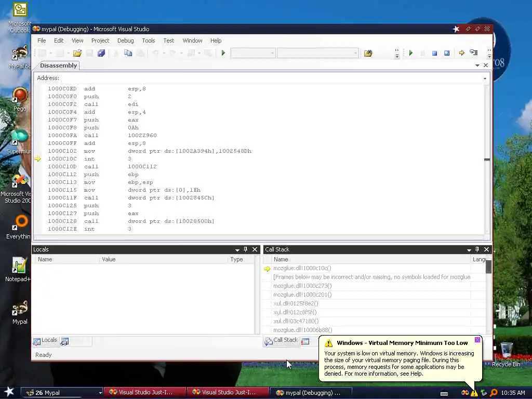The height and width of the screenshot is (399, 532).
Task: Expand the 26 Mypal taskbar group dropdown
Action: [x=100, y=393]
